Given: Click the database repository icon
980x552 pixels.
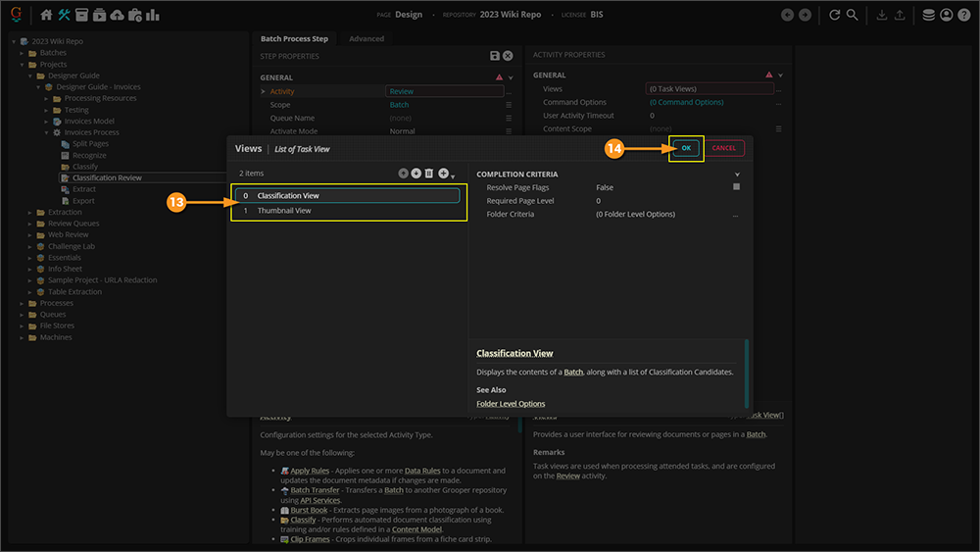Looking at the screenshot, I should 928,15.
